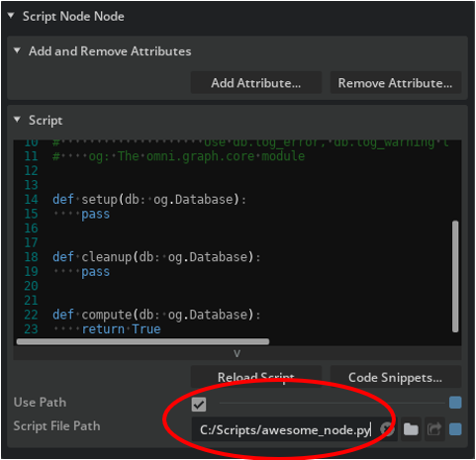Image resolution: width=476 pixels, height=460 pixels.
Task: Clear the script file path text
Action: point(387,429)
